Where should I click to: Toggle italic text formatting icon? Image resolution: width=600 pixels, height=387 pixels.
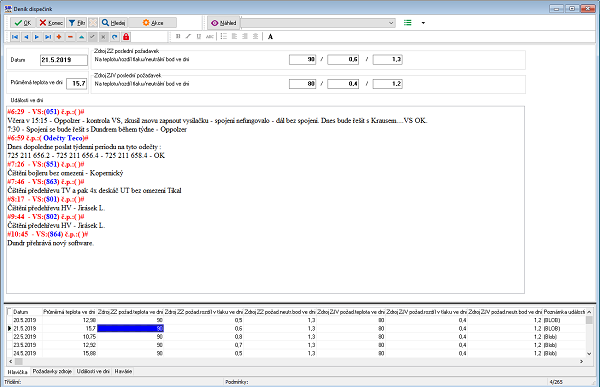click(188, 36)
